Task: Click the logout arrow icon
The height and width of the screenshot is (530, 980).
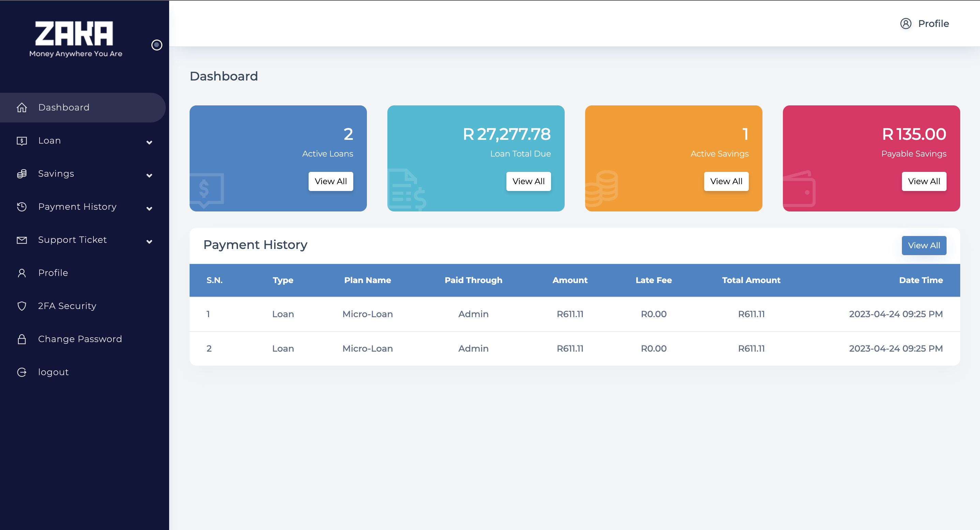Action: pyautogui.click(x=22, y=372)
